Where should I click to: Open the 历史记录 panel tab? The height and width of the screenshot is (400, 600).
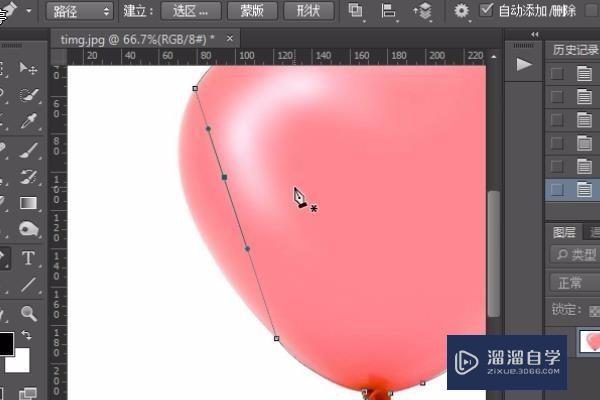[575, 50]
